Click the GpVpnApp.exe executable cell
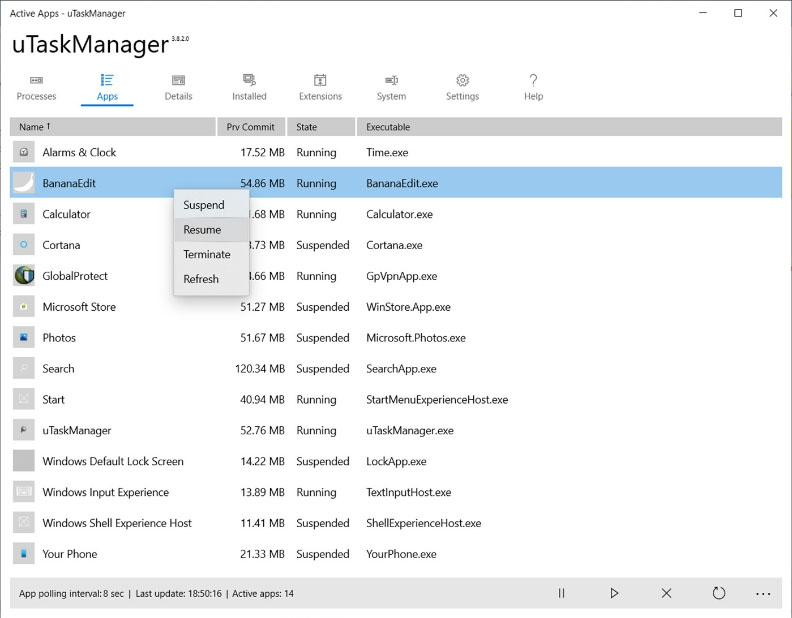The width and height of the screenshot is (792, 618). (402, 276)
